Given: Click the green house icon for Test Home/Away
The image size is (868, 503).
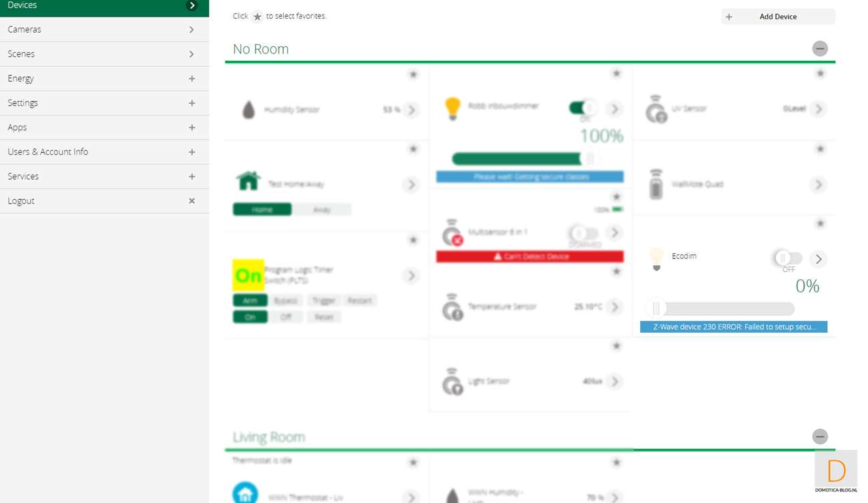Looking at the screenshot, I should (x=248, y=181).
